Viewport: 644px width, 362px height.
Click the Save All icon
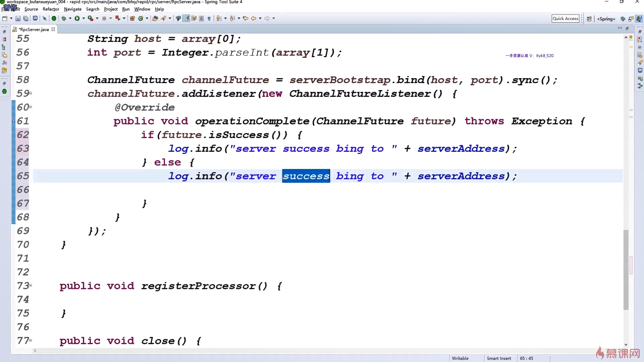[x=25, y=18]
